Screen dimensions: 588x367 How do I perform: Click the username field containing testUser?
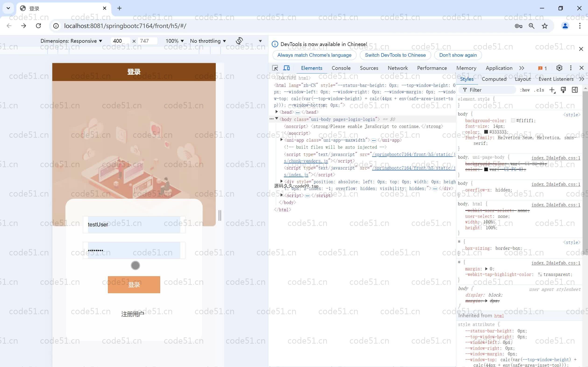click(x=134, y=225)
